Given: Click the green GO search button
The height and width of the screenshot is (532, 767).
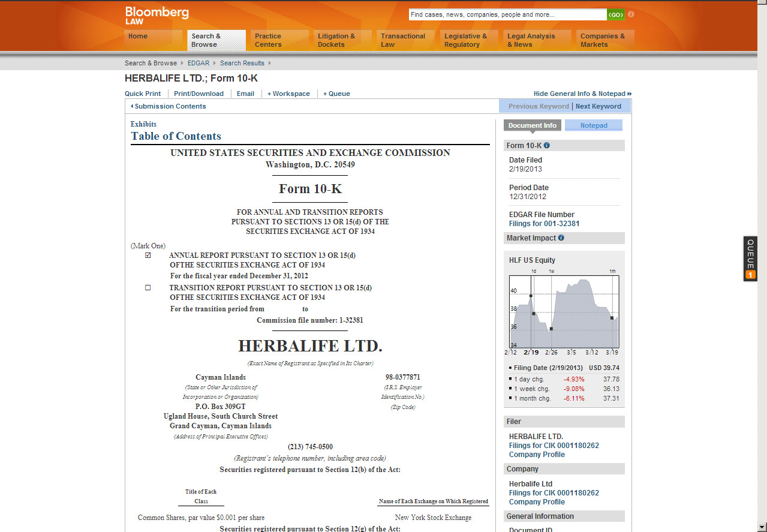Looking at the screenshot, I should pos(616,15).
